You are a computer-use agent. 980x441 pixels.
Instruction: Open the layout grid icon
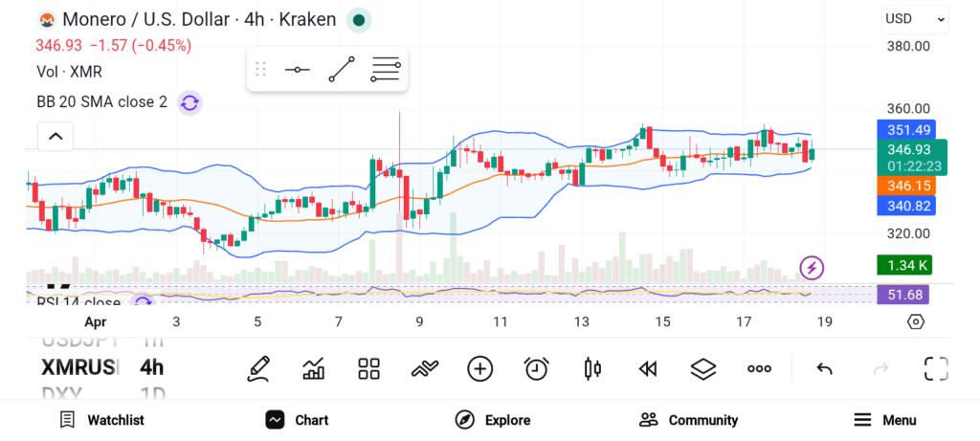point(368,368)
